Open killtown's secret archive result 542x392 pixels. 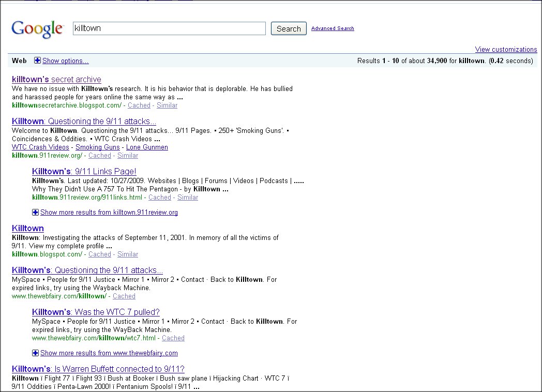56,79
